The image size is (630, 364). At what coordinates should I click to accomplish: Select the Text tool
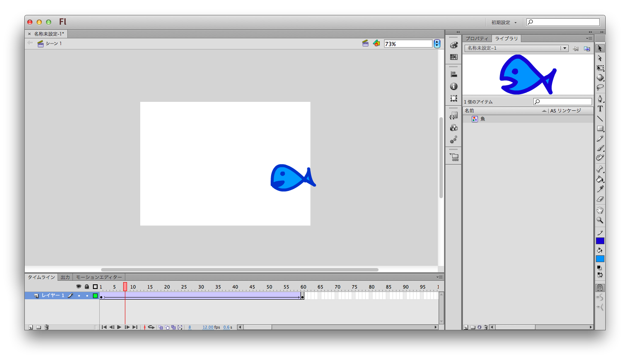(600, 109)
